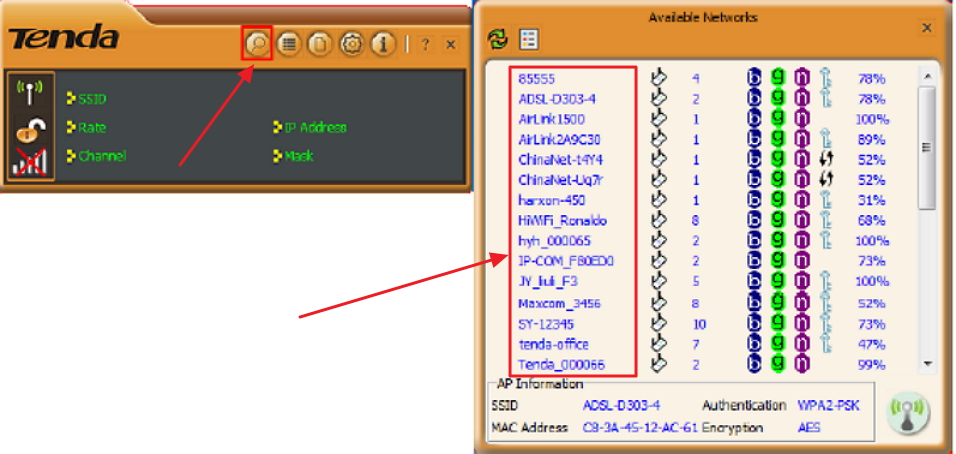
Task: Click the 802.11n icon on SY-12345 row
Action: click(802, 324)
